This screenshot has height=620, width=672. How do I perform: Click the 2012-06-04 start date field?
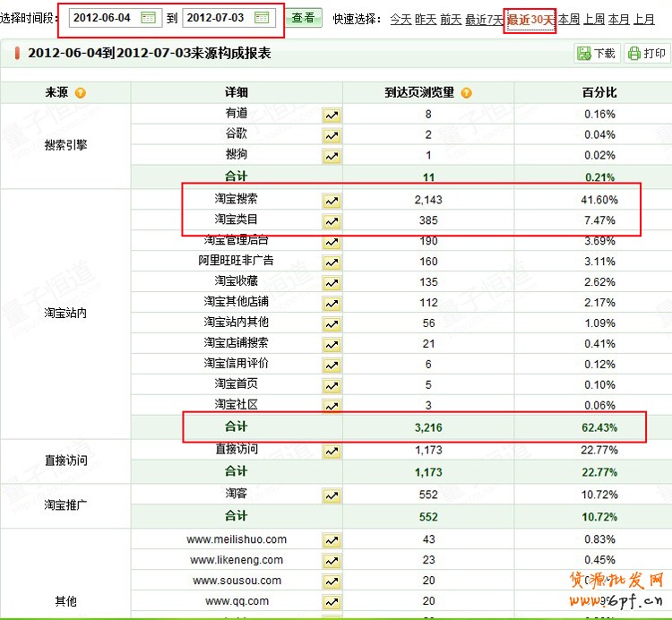tap(102, 18)
